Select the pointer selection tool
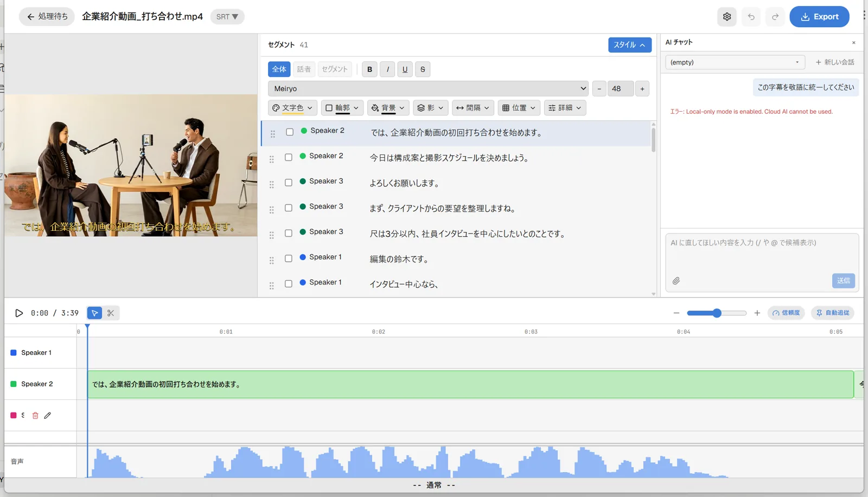Screen dimensions: 868x497 [95, 313]
